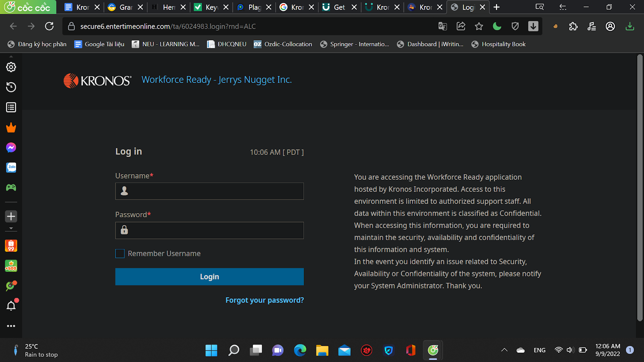Open the games controller sidebar icon

(11, 187)
